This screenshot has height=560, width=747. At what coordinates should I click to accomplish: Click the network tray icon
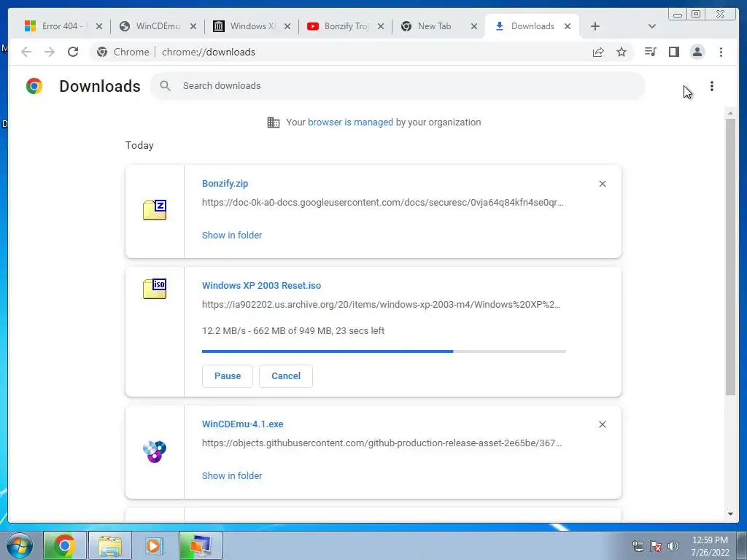point(638,546)
